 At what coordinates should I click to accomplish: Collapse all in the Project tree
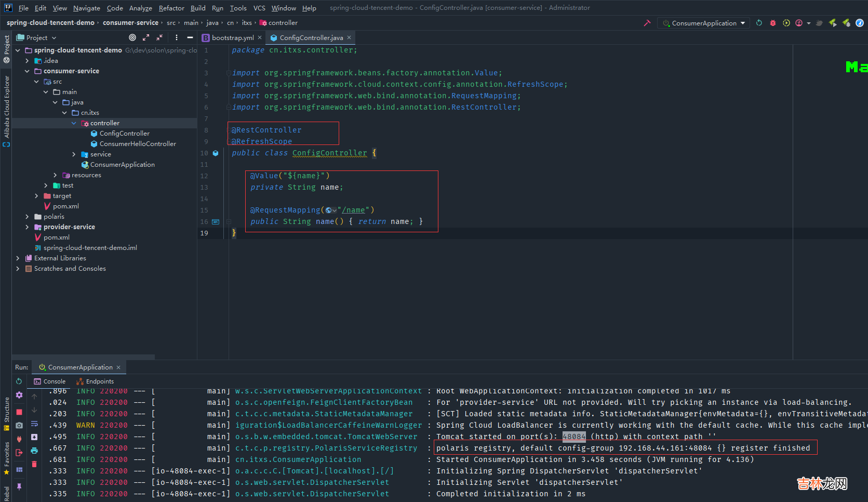(159, 37)
